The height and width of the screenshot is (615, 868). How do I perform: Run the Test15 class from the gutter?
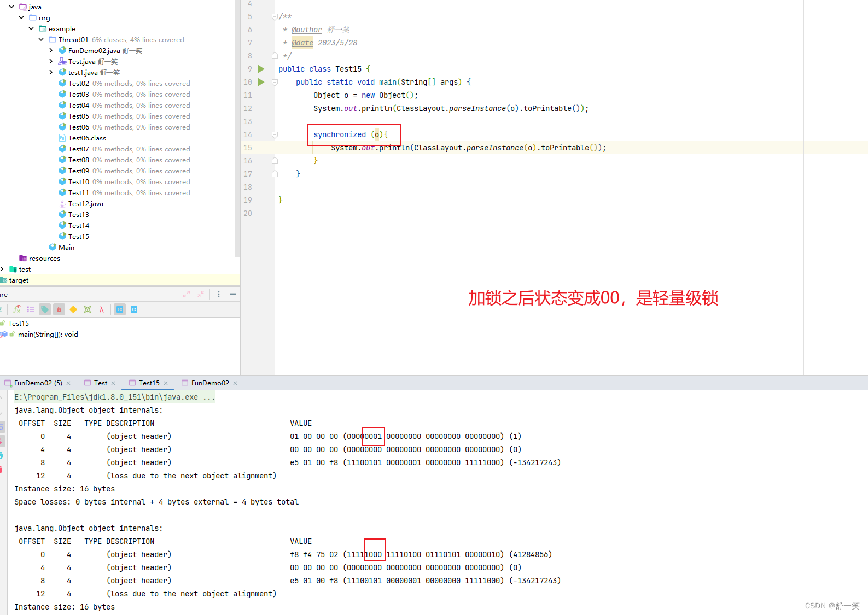[x=261, y=69]
